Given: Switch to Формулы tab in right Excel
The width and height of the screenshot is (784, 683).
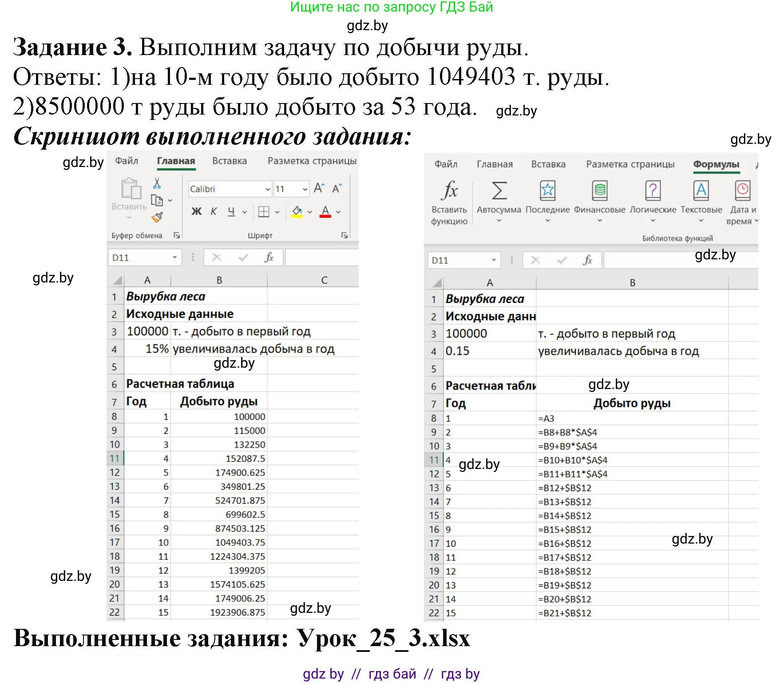Looking at the screenshot, I should pos(716,164).
